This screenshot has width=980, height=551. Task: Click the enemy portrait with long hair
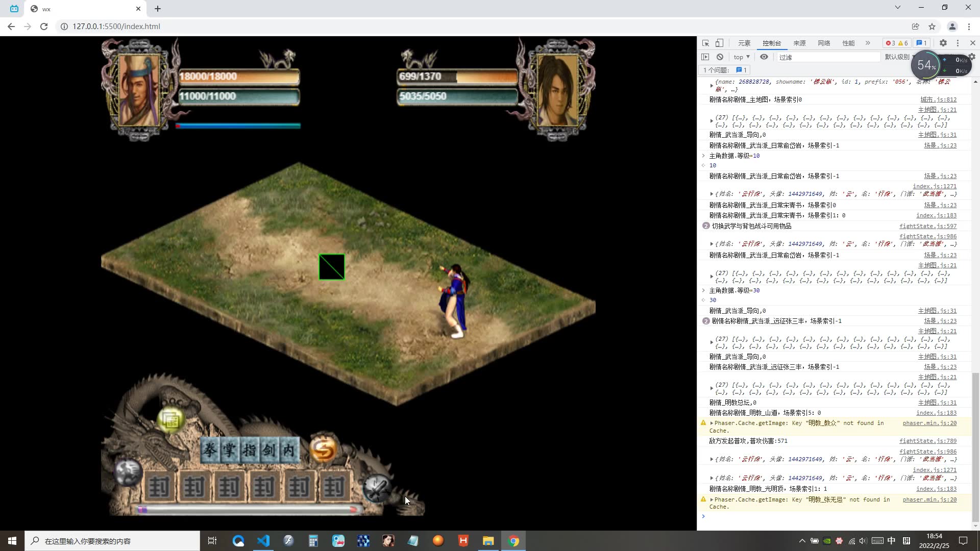[x=557, y=90]
